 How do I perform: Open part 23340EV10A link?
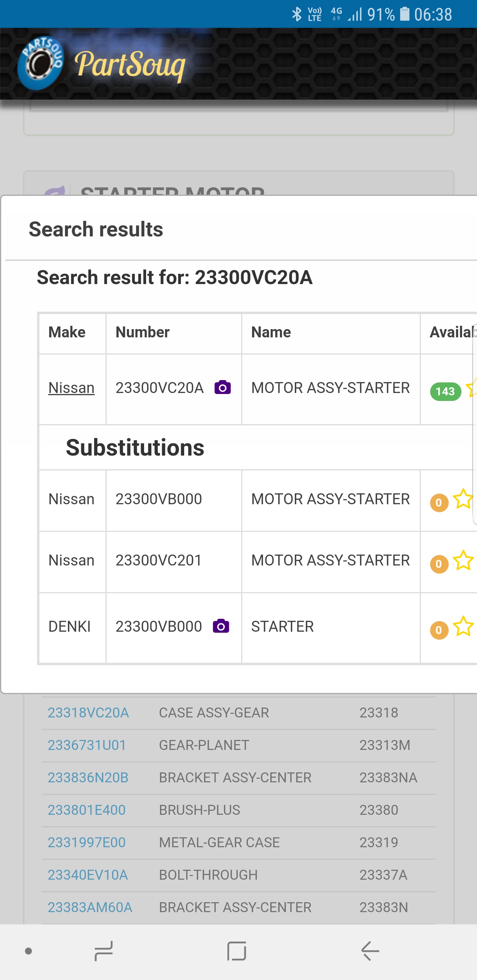[x=87, y=875]
